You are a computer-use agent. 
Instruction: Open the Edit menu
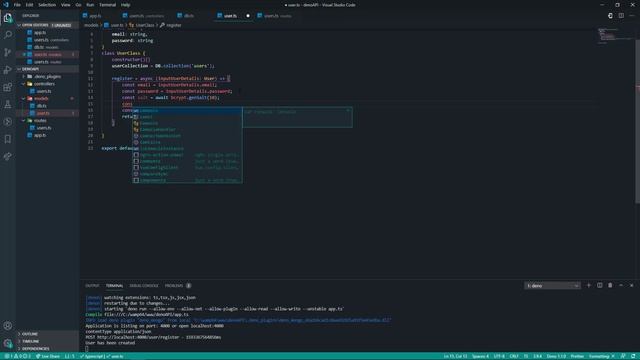click(x=29, y=5)
